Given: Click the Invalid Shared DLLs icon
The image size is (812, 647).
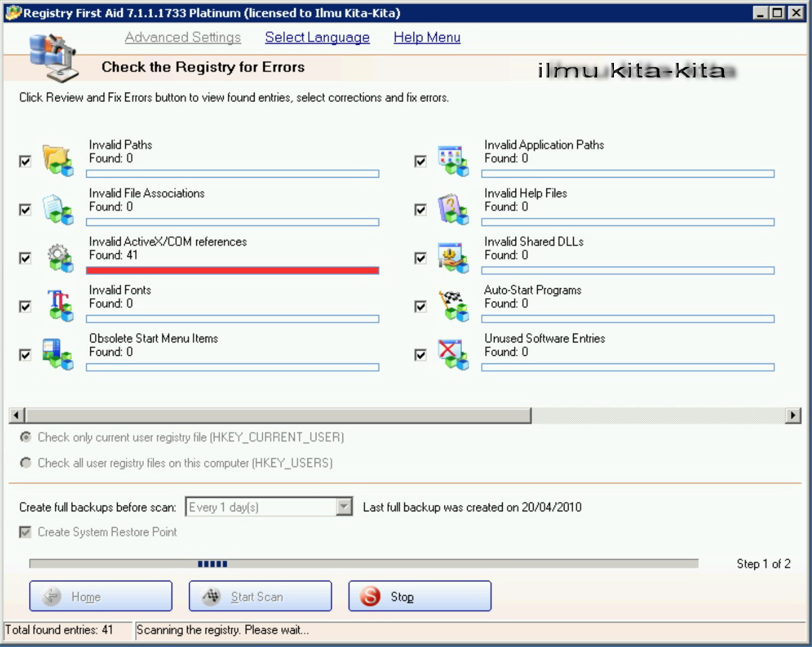Looking at the screenshot, I should (x=453, y=257).
